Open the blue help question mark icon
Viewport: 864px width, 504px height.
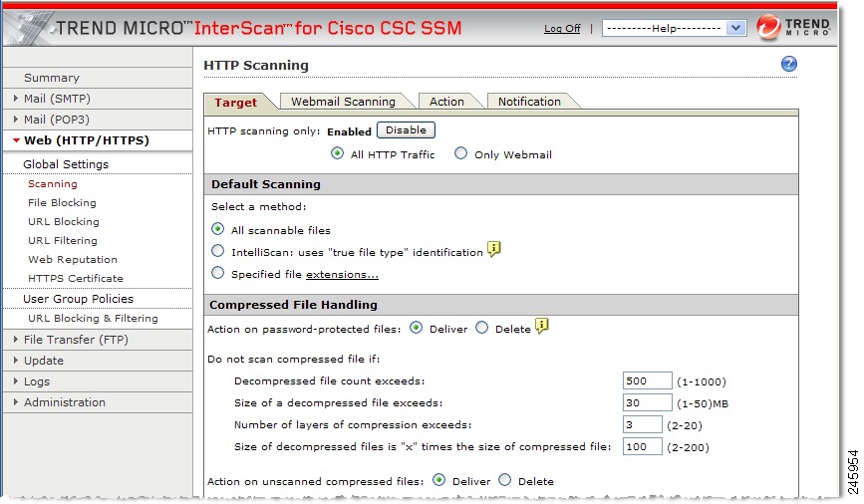tap(788, 64)
